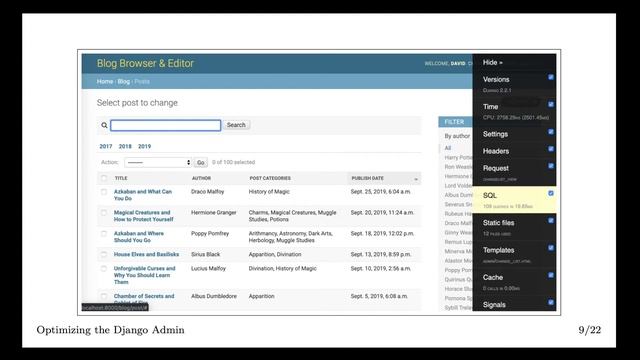Disable the Templates panel checkbox
The image size is (640, 360).
pos(551,248)
